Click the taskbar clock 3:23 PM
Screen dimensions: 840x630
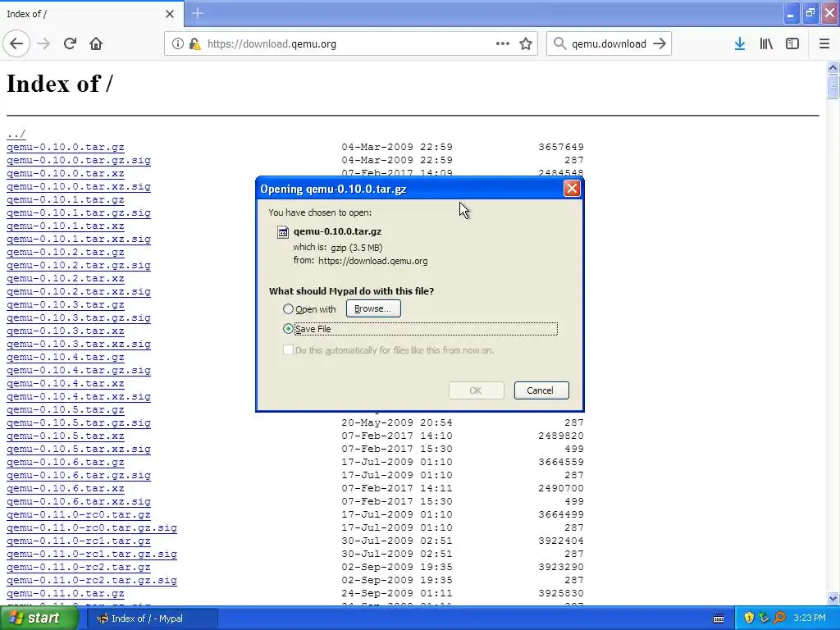point(810,619)
